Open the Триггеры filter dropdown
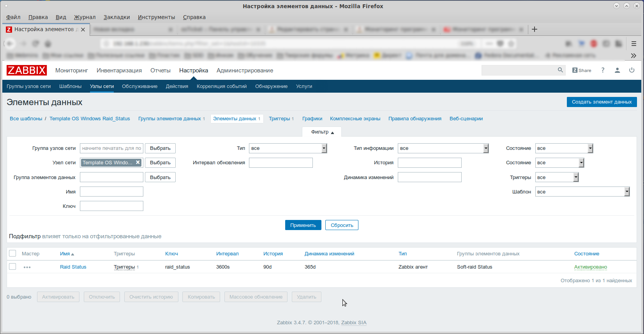Screen dimensions: 644x334 [x=557, y=177]
